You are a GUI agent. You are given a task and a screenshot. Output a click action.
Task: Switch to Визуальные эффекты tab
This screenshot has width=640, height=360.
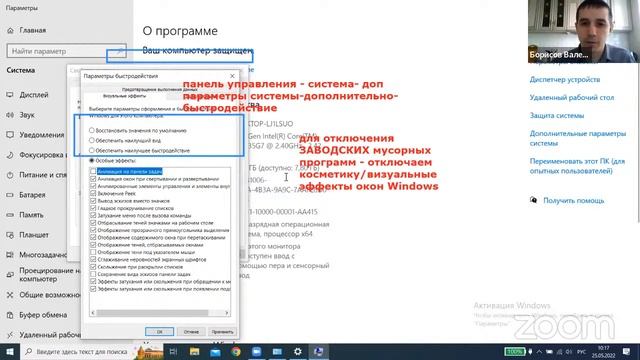(124, 96)
